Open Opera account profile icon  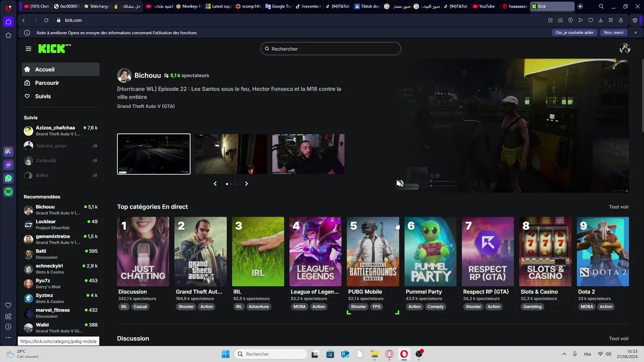click(621, 20)
